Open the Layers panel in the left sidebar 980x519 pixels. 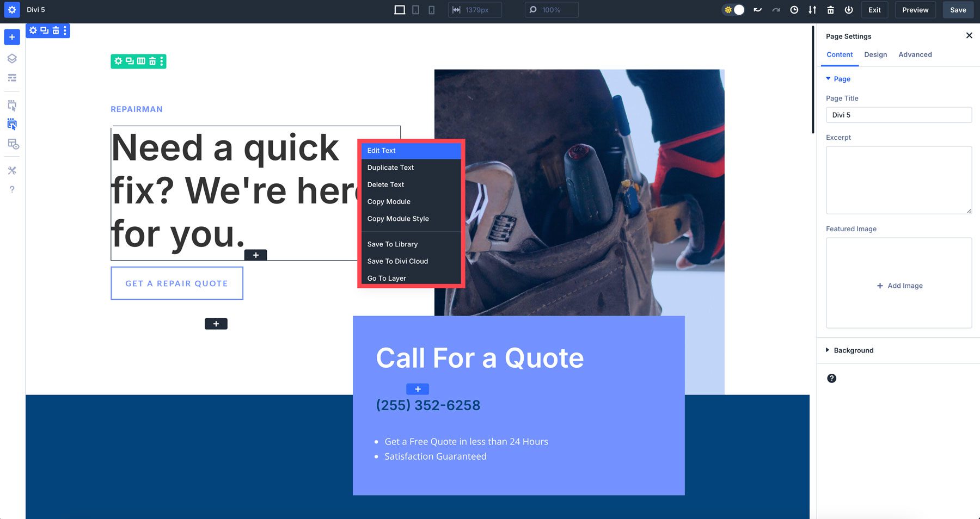click(x=11, y=58)
